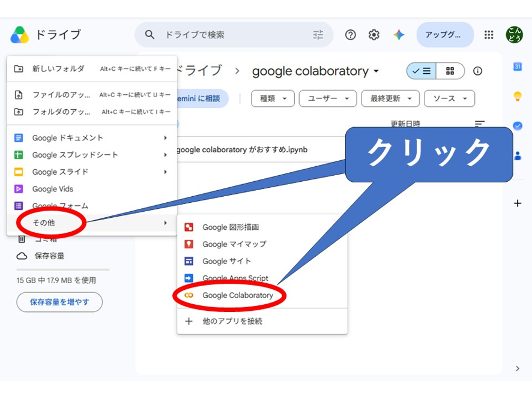Expand the Google スプレッドシート submenu arrow
This screenshot has width=532, height=399.
165,155
